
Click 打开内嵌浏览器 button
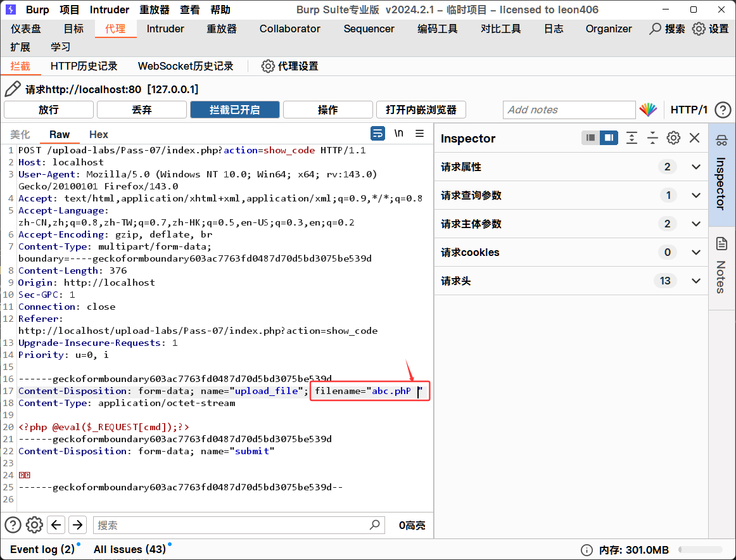[x=421, y=110]
